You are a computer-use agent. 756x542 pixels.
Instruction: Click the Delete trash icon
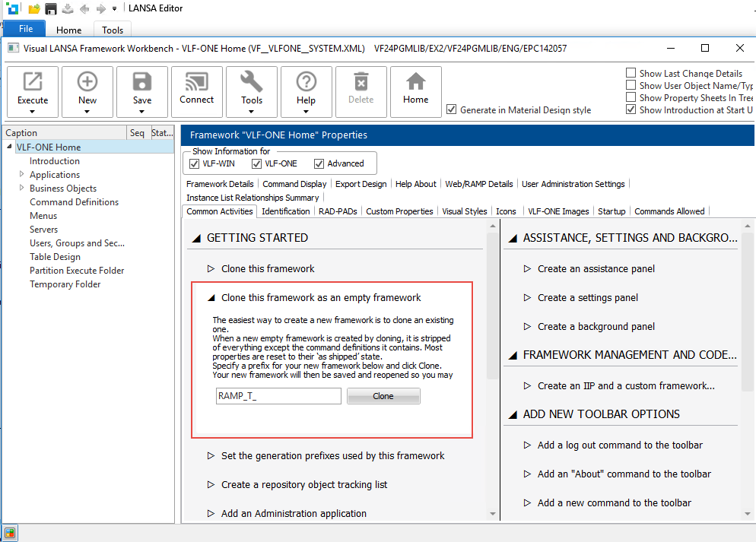pos(361,81)
